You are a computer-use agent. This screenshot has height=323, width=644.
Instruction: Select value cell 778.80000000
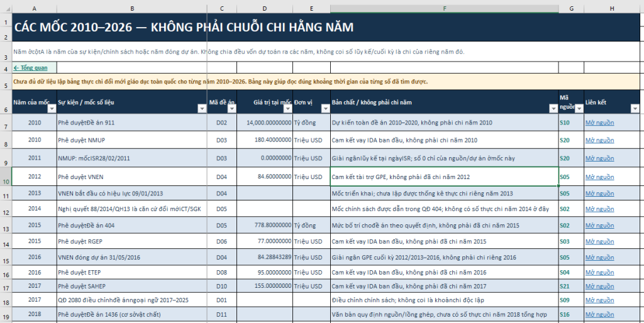tap(265, 226)
